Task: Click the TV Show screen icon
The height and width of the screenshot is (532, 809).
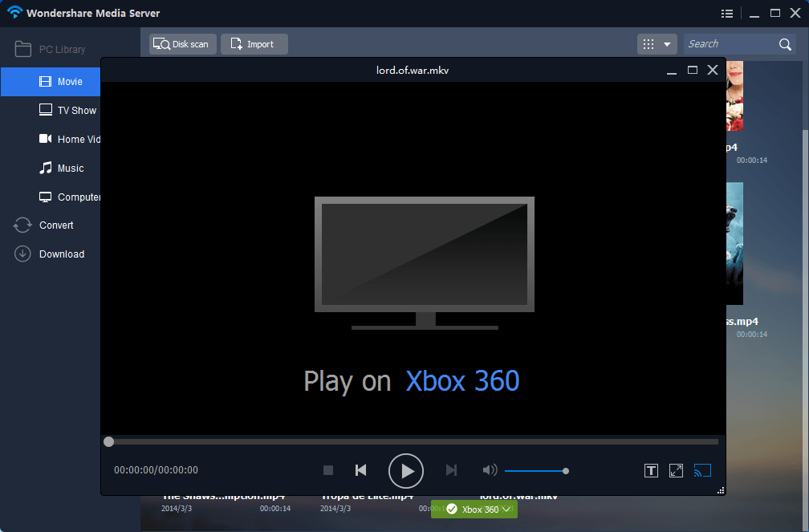Action: click(x=46, y=110)
